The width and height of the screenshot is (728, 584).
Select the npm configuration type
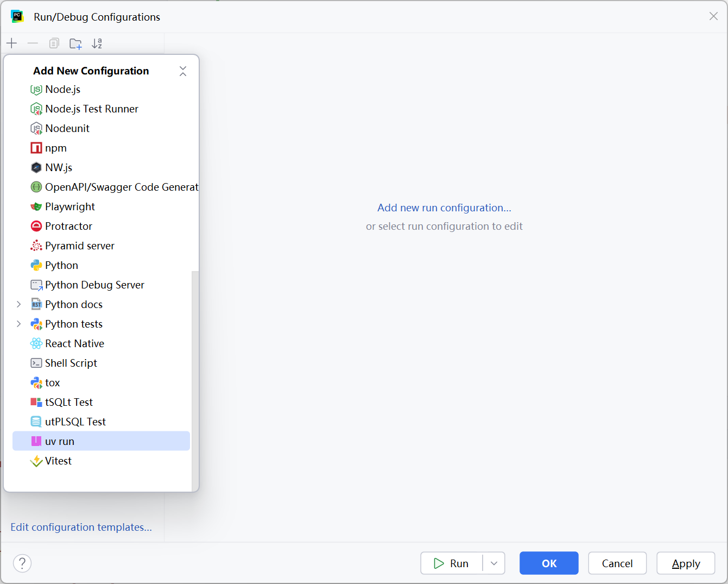tap(55, 148)
